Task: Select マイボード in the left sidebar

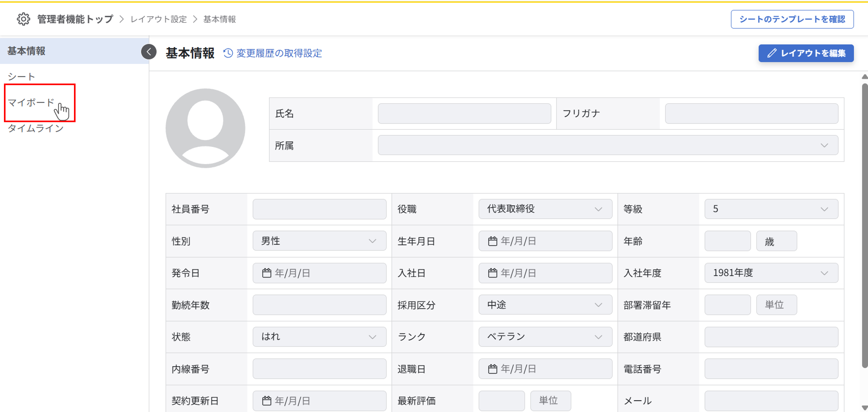Action: coord(31,102)
